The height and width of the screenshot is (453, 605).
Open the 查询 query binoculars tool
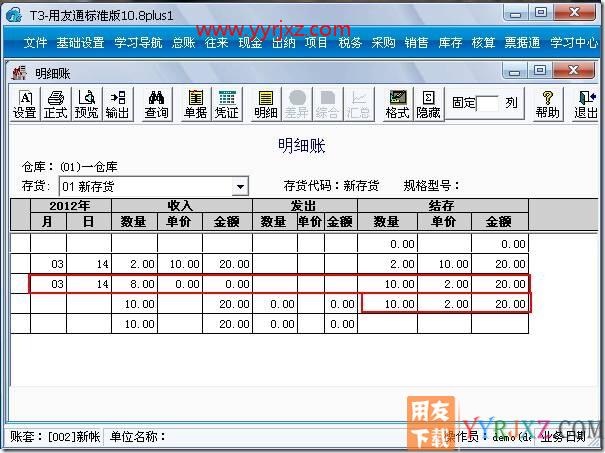point(157,104)
